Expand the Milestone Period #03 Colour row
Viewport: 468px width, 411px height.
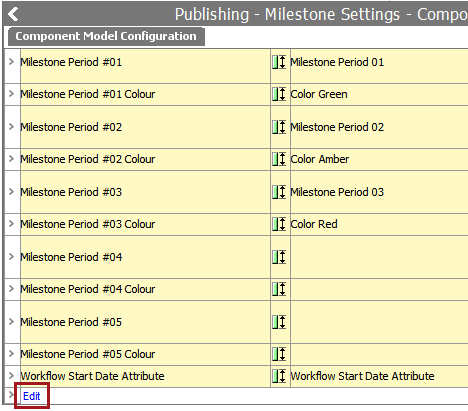point(12,223)
